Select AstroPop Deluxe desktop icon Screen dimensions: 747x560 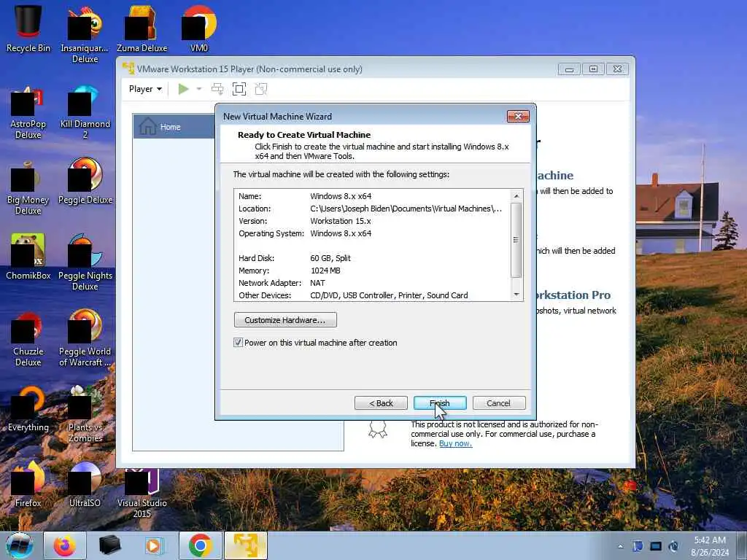[x=28, y=112]
